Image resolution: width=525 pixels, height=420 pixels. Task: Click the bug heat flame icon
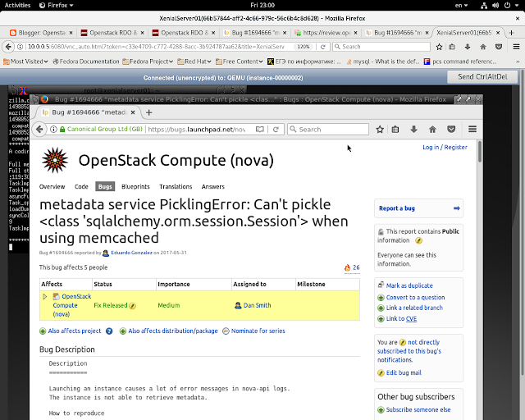[x=347, y=267]
